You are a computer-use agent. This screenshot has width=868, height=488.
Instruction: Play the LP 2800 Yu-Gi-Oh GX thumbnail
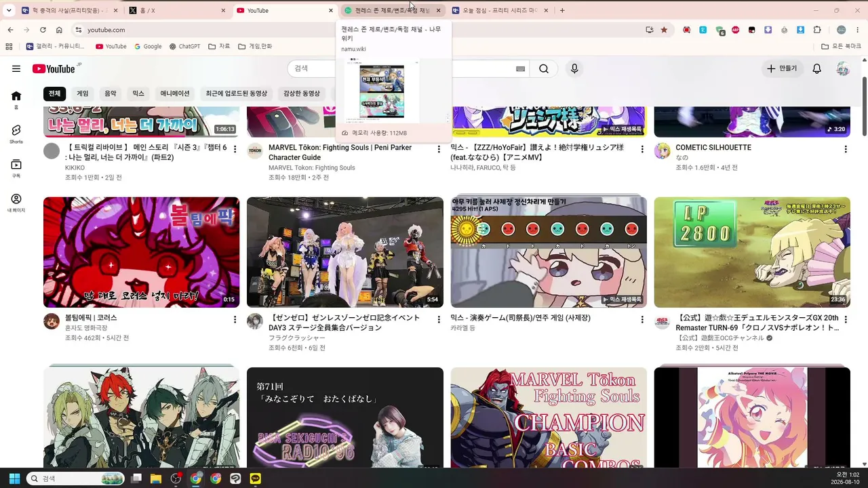(752, 252)
